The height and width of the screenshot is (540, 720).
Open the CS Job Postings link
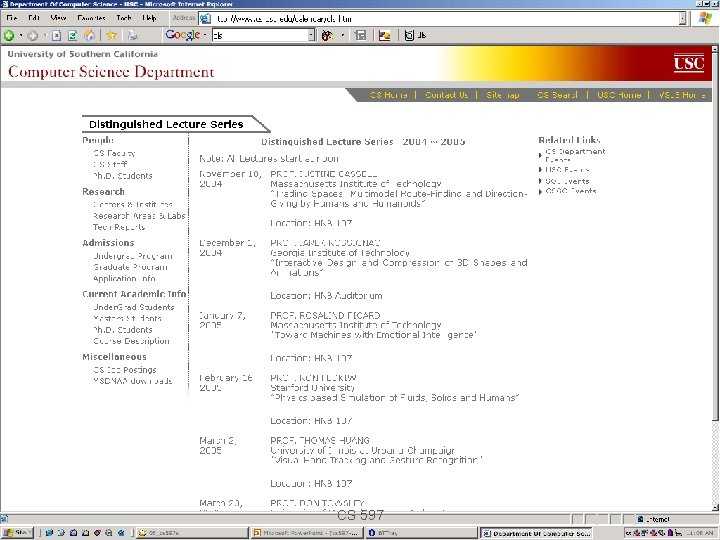point(125,370)
